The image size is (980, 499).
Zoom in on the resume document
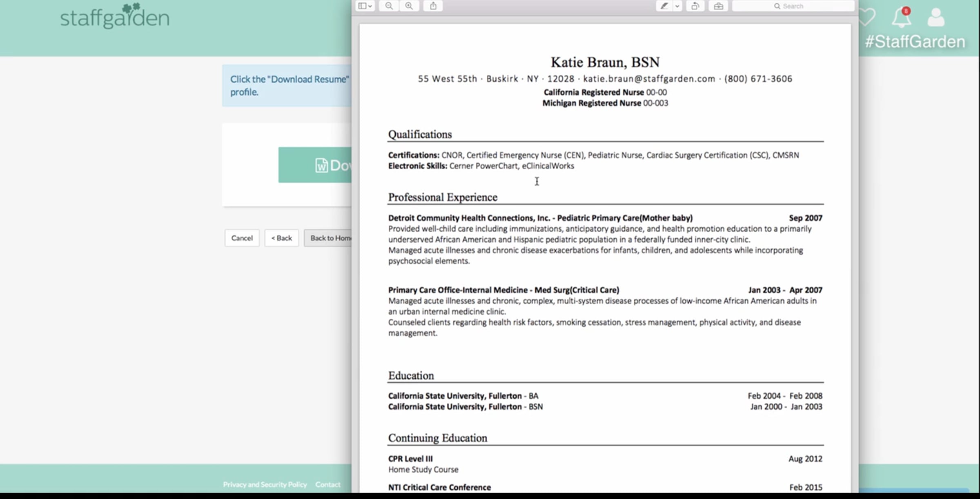409,6
